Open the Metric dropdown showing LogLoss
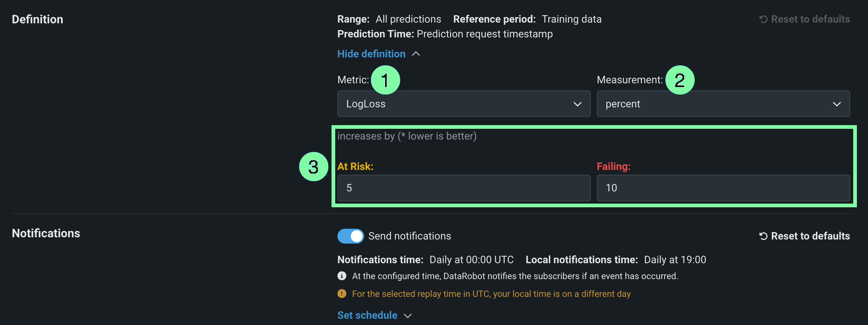 (x=464, y=104)
